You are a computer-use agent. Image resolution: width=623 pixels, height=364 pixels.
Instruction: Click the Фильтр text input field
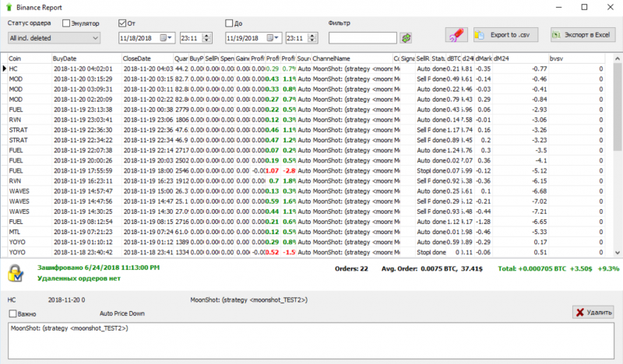pyautogui.click(x=362, y=38)
